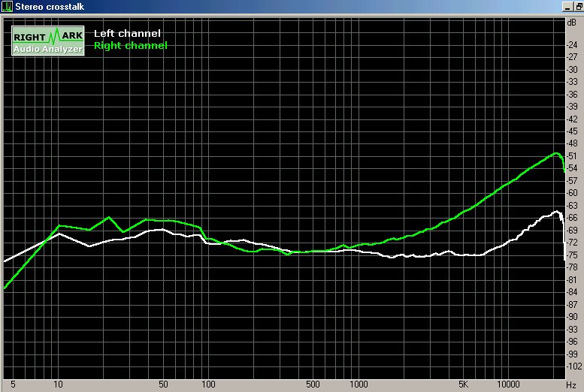Click the 5 frequency axis label
584x392 pixels.
13,384
